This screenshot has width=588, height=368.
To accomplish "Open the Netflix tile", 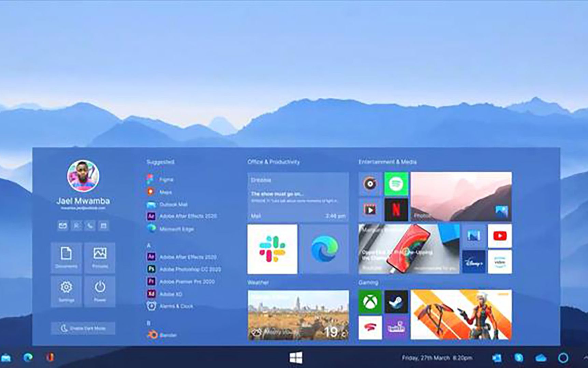I will [x=396, y=210].
